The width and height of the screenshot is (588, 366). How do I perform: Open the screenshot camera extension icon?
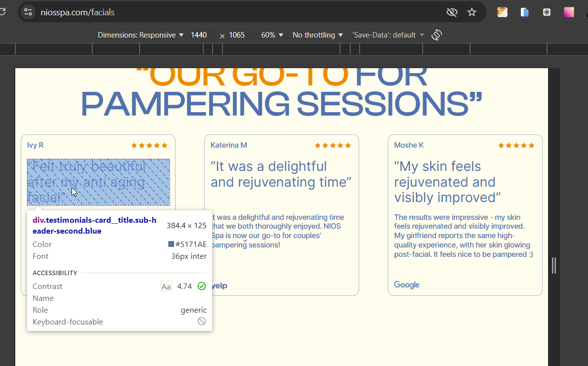click(x=547, y=12)
